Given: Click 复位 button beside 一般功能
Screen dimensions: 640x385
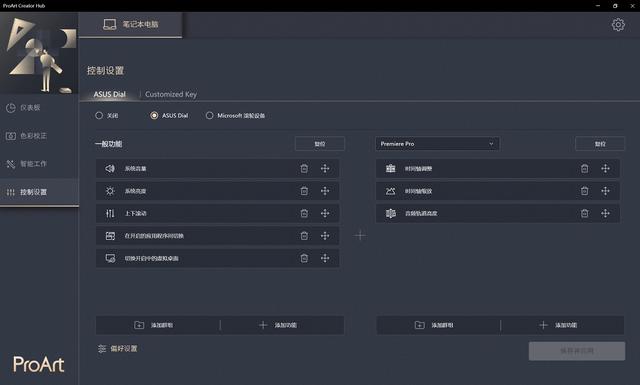Looking at the screenshot, I should tap(320, 144).
